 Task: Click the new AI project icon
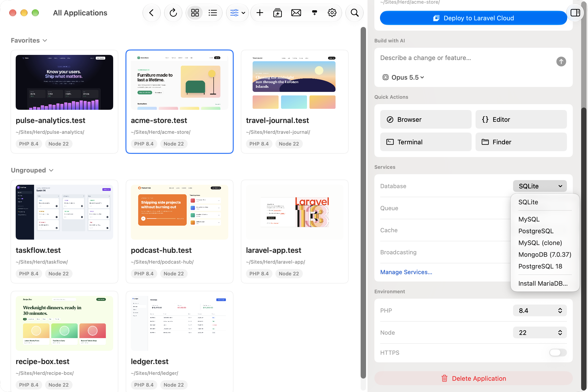coord(278,13)
